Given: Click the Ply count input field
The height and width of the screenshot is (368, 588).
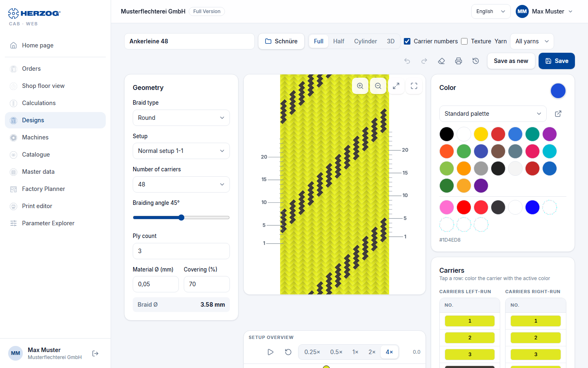Looking at the screenshot, I should tap(181, 251).
